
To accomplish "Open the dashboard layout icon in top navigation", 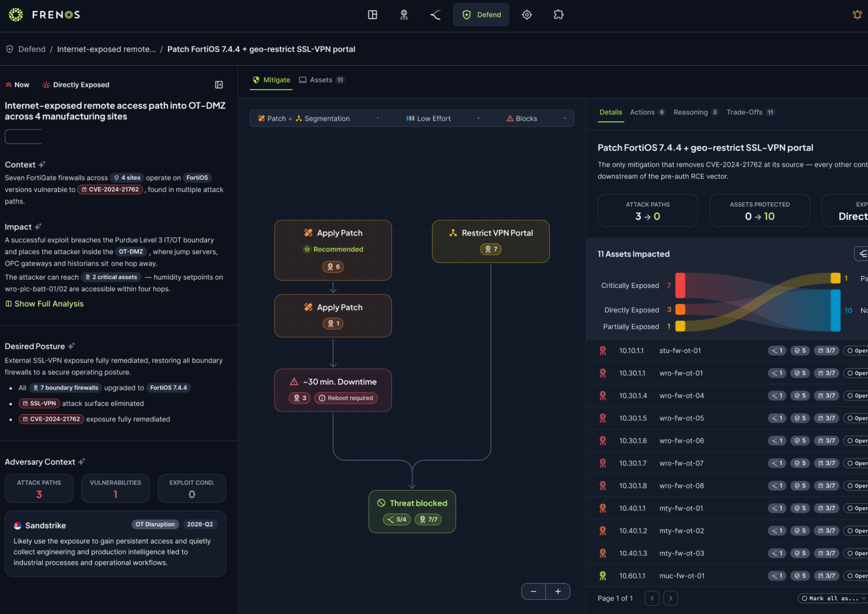I will (x=372, y=15).
